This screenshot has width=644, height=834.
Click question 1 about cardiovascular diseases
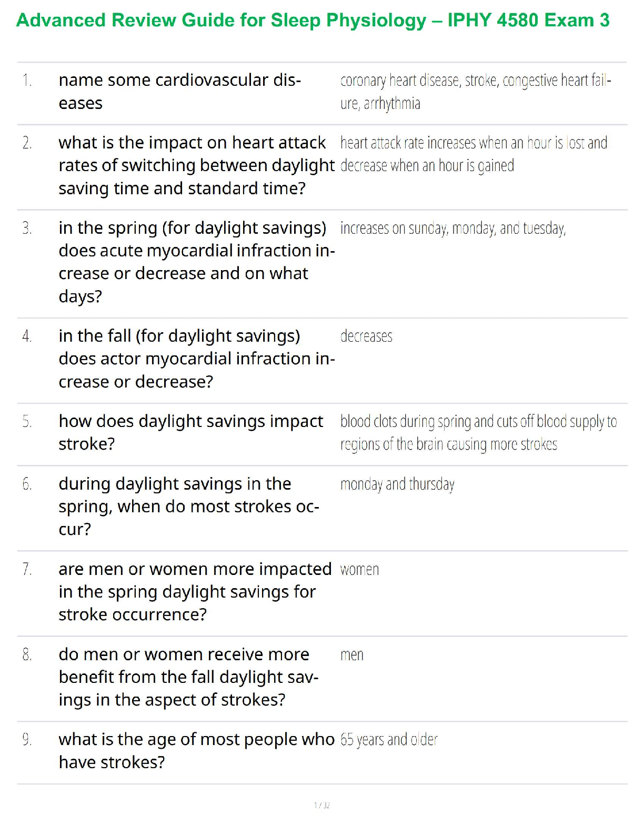coord(179,92)
